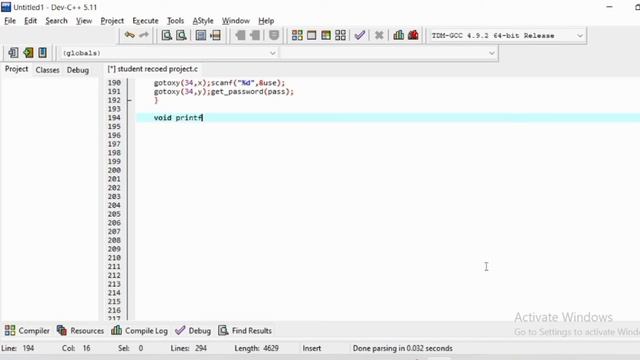Open the Help menu
640x360 pixels.
point(266,21)
